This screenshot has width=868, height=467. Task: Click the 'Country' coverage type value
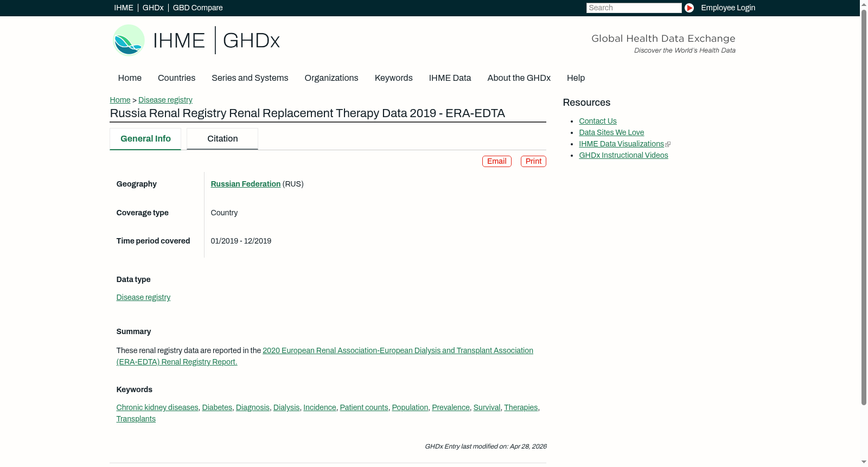pos(224,213)
